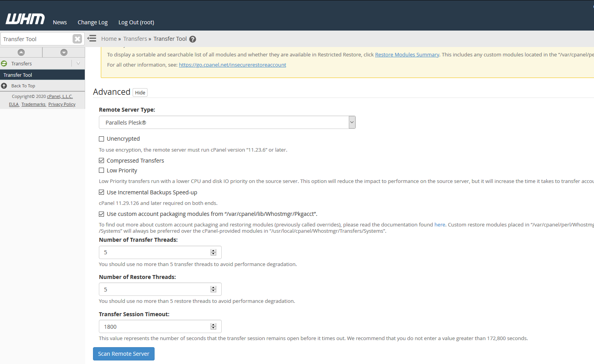
Task: Enable the Low Priority checkbox
Action: click(101, 170)
